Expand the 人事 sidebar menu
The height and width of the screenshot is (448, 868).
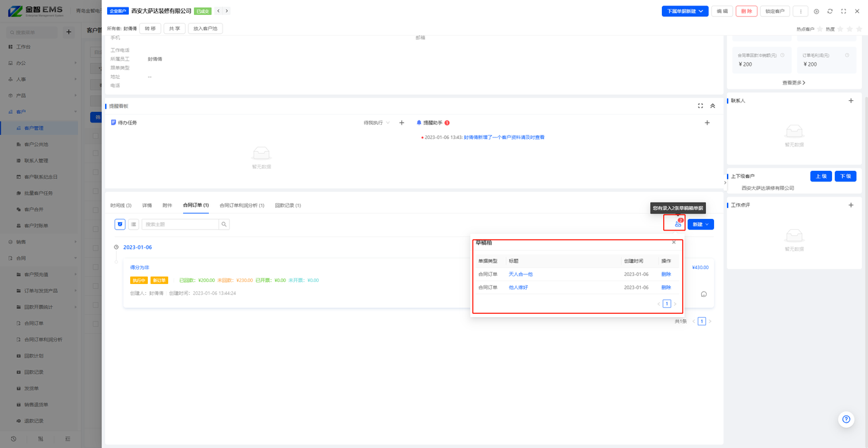(x=41, y=79)
